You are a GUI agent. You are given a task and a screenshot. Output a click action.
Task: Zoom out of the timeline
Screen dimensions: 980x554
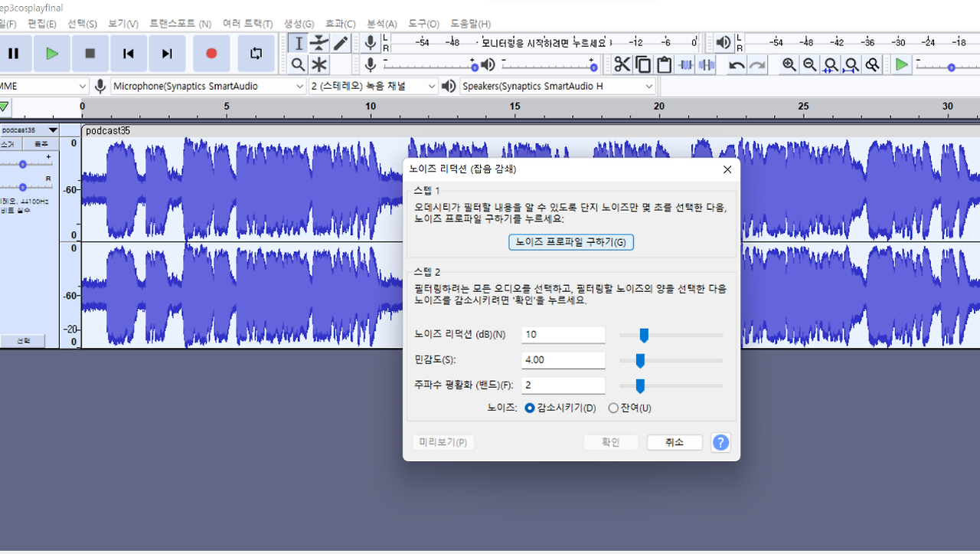810,64
